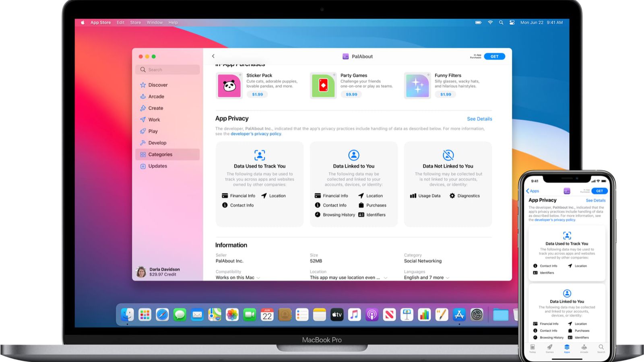The height and width of the screenshot is (362, 644).
Task: Open the App Store menu in the menu bar
Action: click(101, 23)
